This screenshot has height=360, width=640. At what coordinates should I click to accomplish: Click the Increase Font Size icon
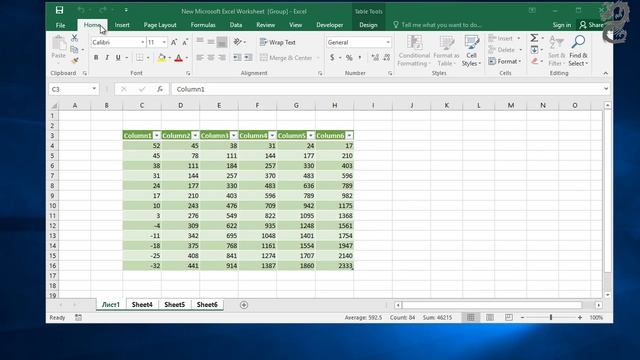(x=174, y=42)
